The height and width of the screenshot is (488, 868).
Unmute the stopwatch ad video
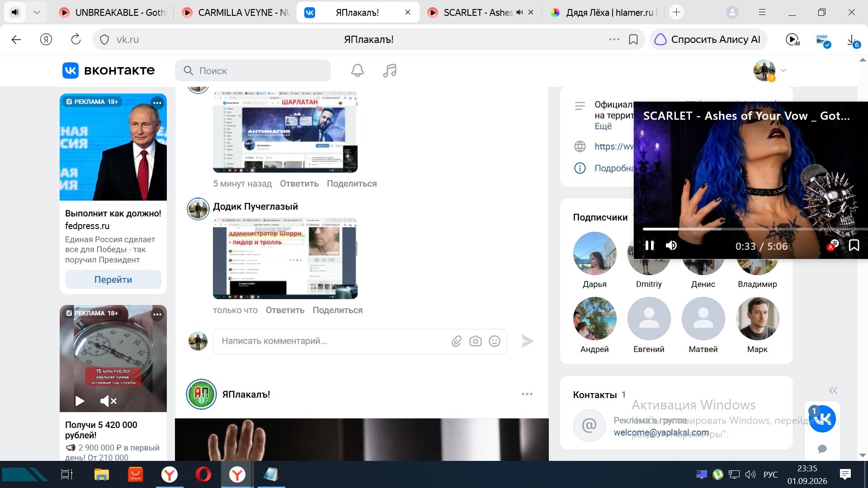click(108, 401)
